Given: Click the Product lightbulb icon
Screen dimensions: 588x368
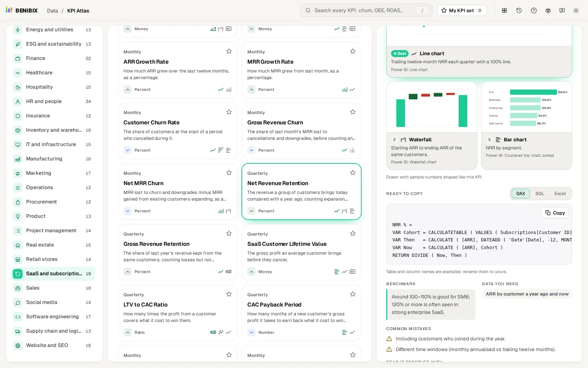Looking at the screenshot, I should point(18,216).
